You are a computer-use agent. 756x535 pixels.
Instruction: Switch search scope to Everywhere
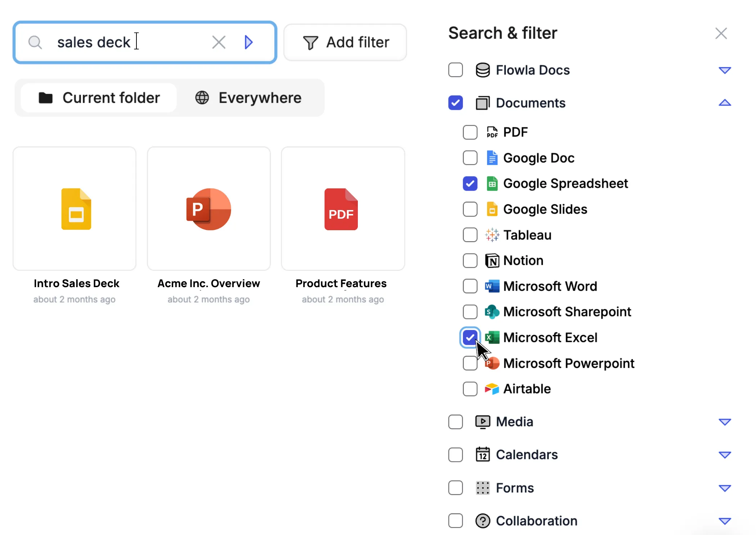point(248,98)
